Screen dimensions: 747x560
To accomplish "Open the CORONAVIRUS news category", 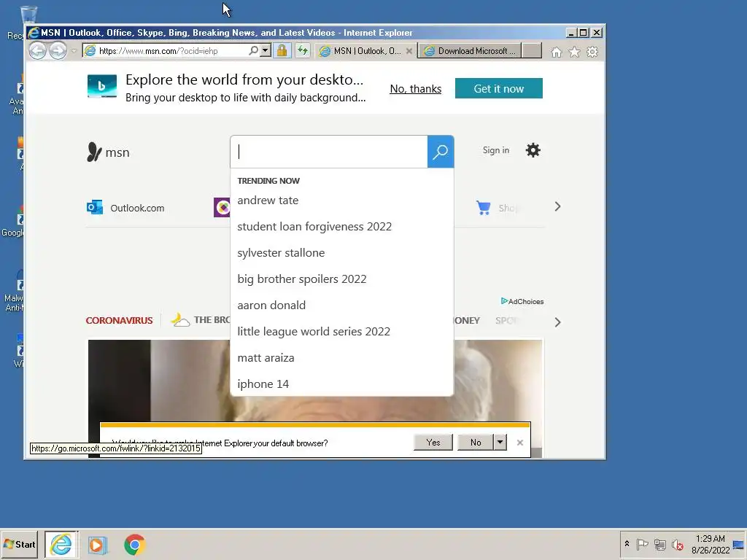I will tap(119, 321).
